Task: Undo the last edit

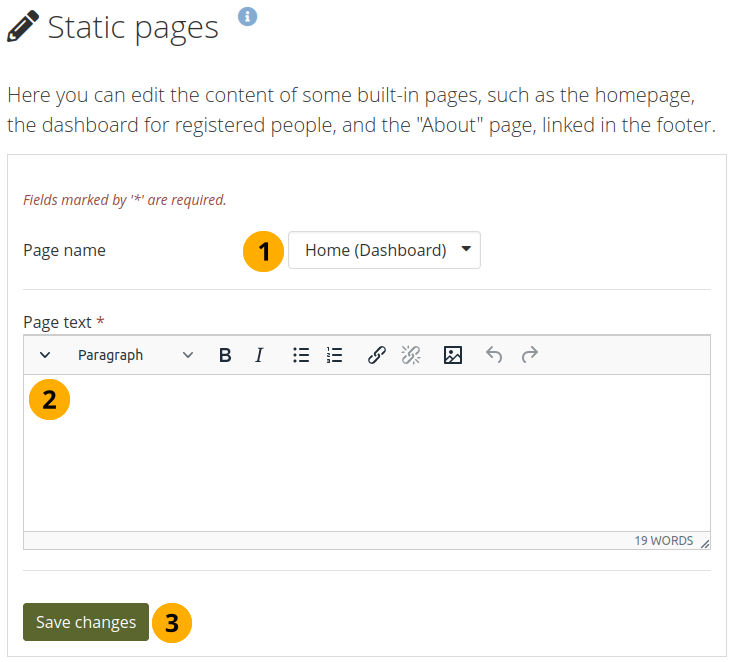Action: pos(494,355)
